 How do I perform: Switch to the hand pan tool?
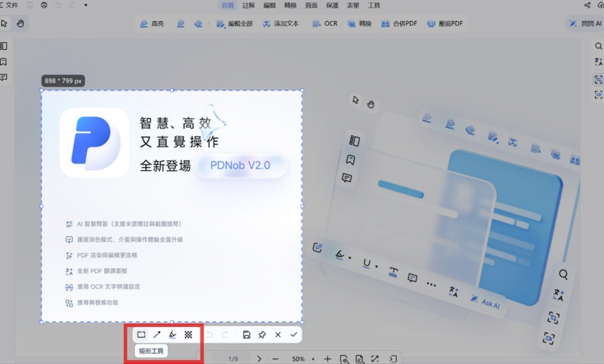coord(20,23)
